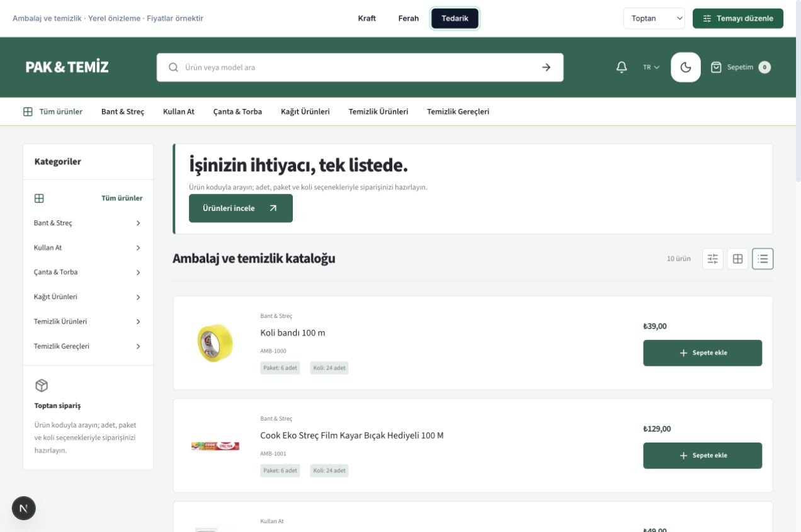Click the box icon above Toptan sipariş
801x532 pixels.
click(x=42, y=385)
